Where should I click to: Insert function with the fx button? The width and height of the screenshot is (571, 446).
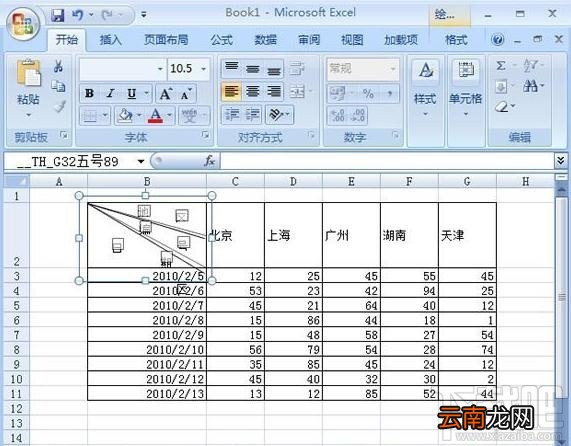coord(209,161)
